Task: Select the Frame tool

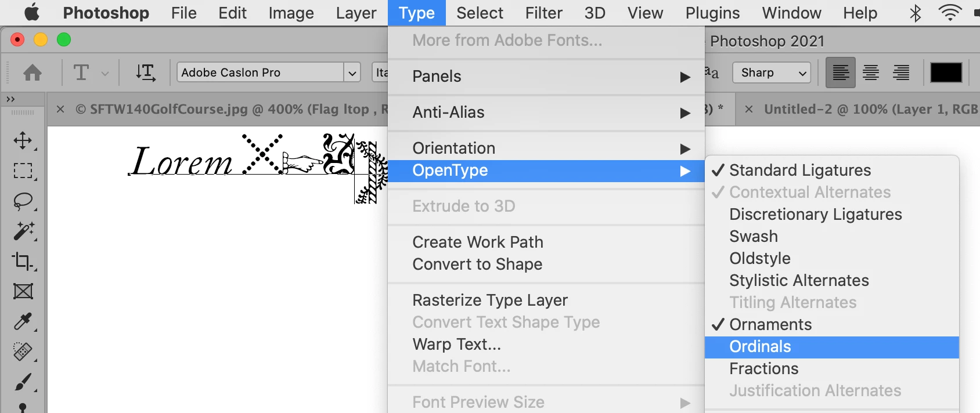Action: click(x=23, y=291)
